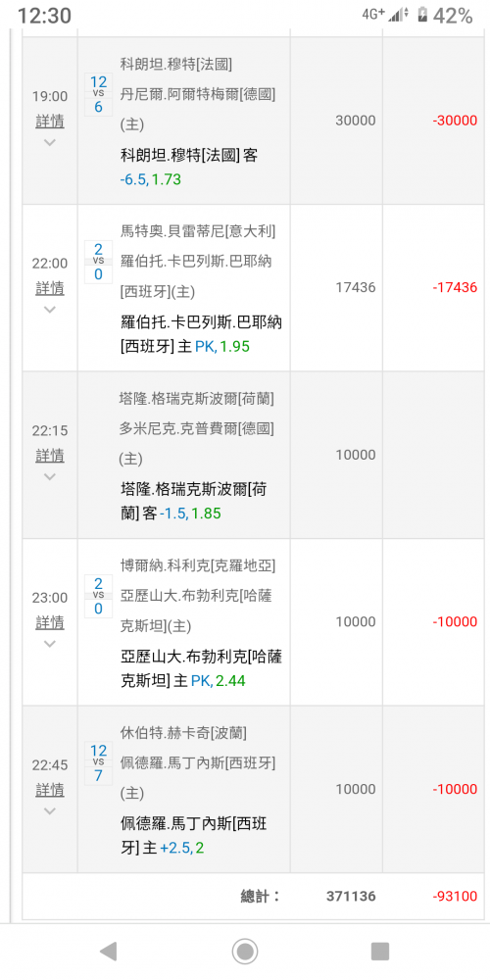Open 詳情 link for 22:15 match
The height and width of the screenshot is (980, 490).
click(x=50, y=456)
